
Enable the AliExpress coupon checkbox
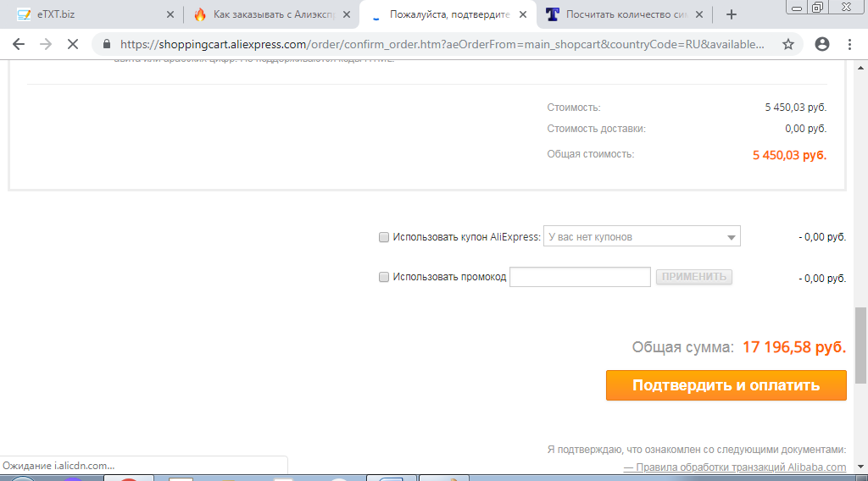[384, 237]
